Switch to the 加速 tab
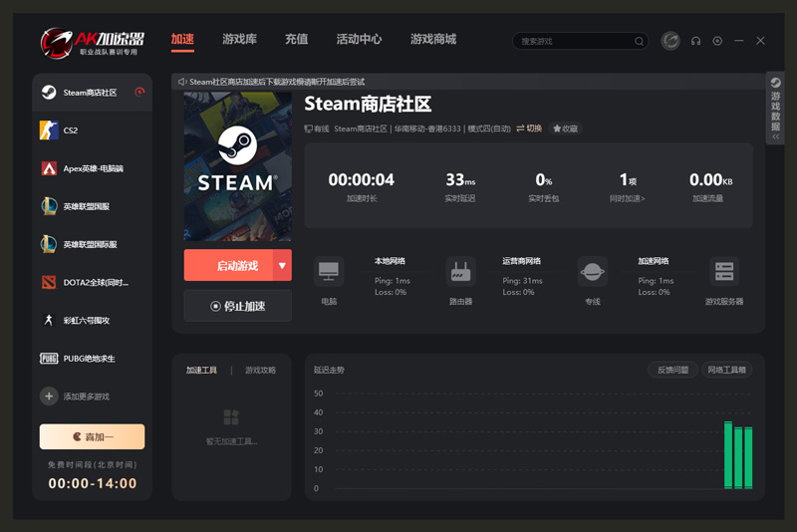The height and width of the screenshot is (532, 797). coord(182,39)
